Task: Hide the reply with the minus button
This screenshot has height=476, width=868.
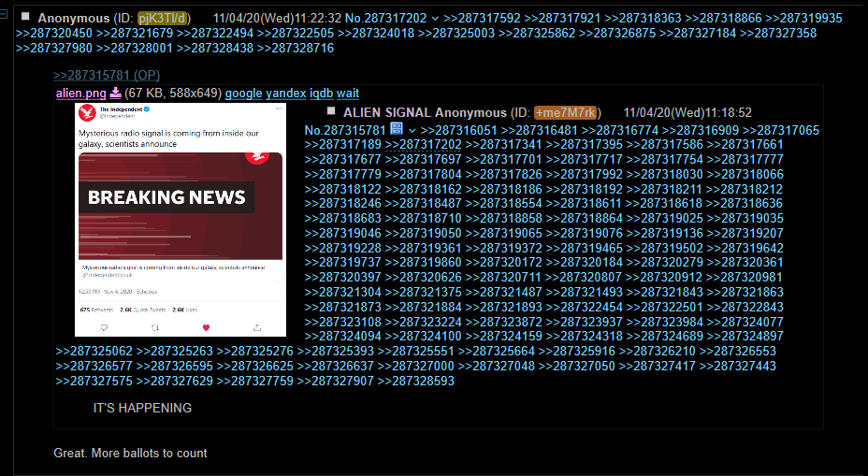Action: point(4,14)
